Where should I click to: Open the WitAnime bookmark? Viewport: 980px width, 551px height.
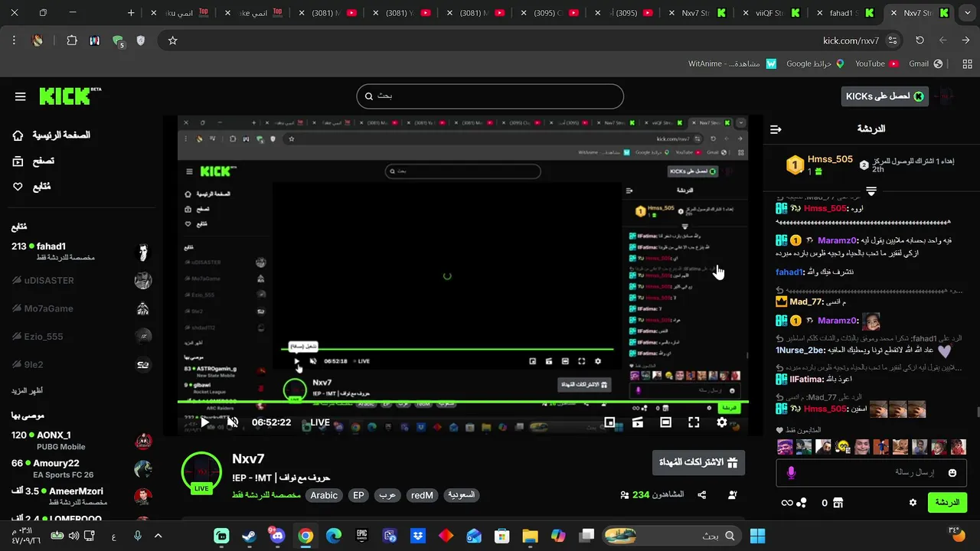pos(732,64)
